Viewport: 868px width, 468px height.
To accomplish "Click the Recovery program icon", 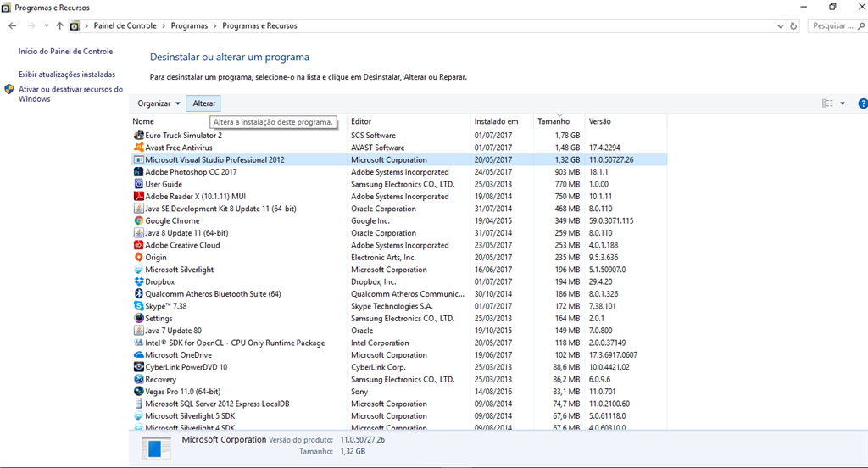I will click(139, 379).
